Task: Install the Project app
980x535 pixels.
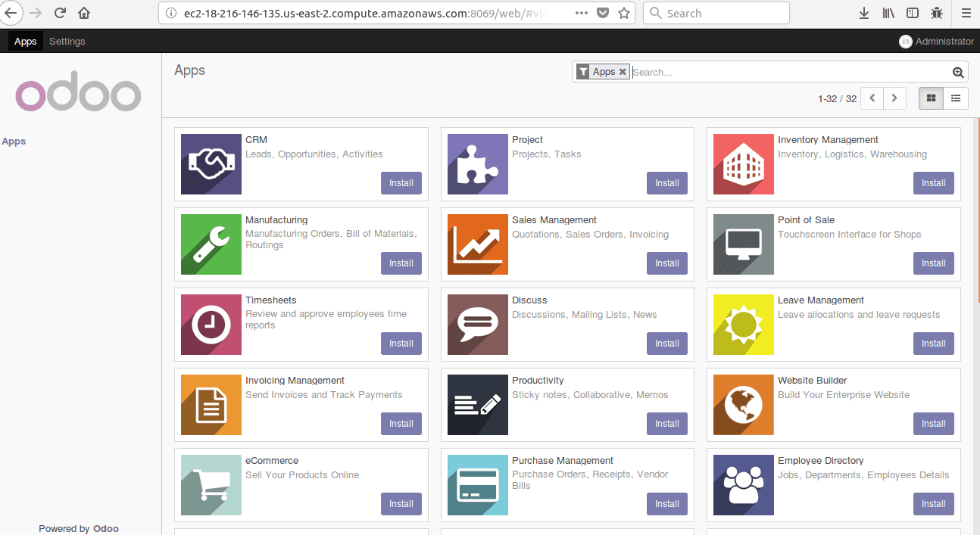Action: click(667, 183)
